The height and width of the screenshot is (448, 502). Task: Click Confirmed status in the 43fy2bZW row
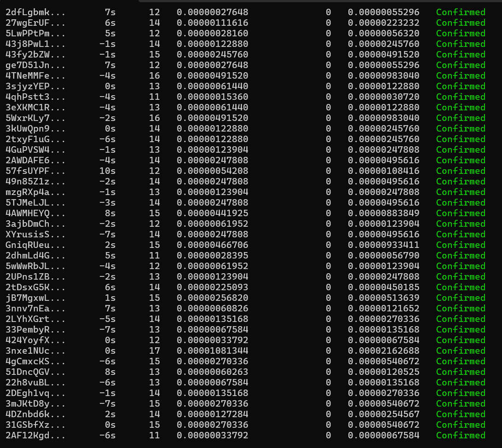(461, 54)
